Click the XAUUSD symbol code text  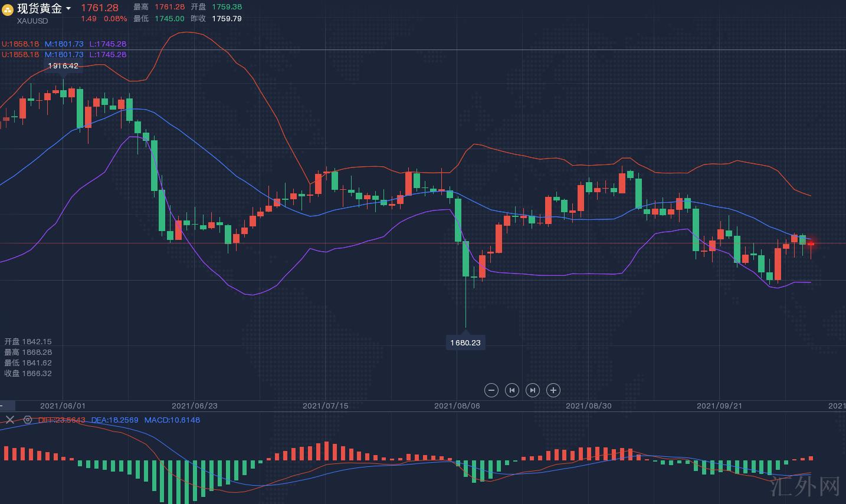[x=32, y=21]
